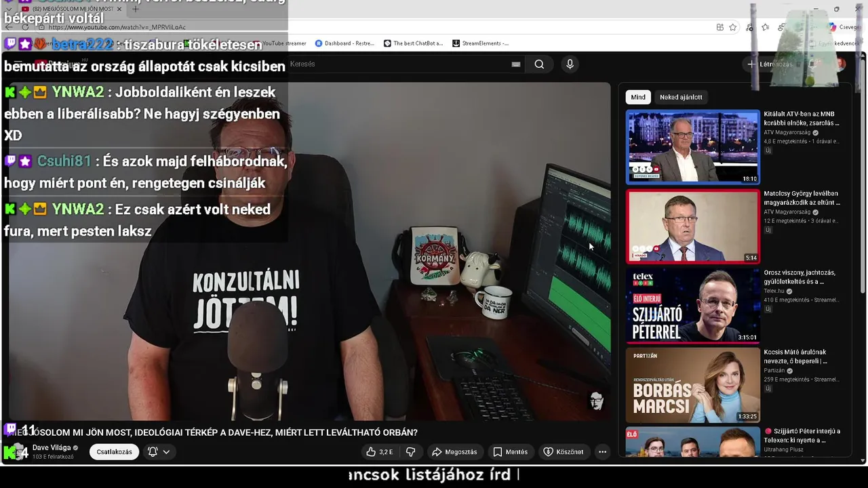Dislike the video with the thumbs-down icon
This screenshot has width=868, height=488.
(410, 452)
